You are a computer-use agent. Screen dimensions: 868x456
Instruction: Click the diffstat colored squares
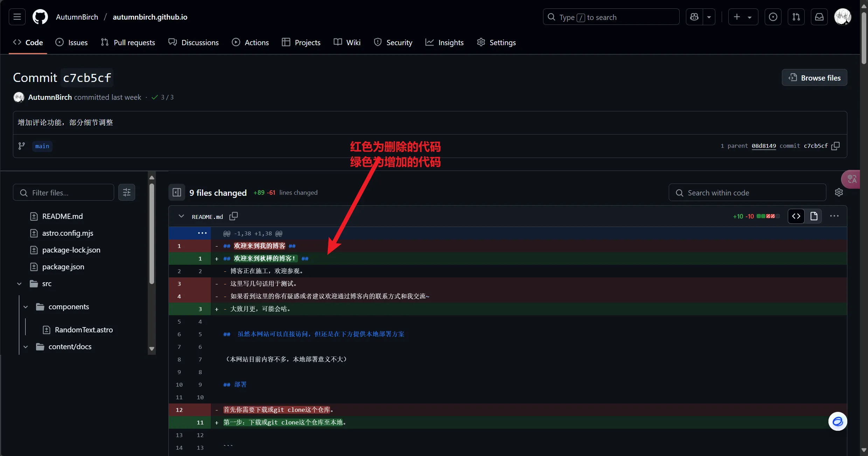pyautogui.click(x=768, y=216)
